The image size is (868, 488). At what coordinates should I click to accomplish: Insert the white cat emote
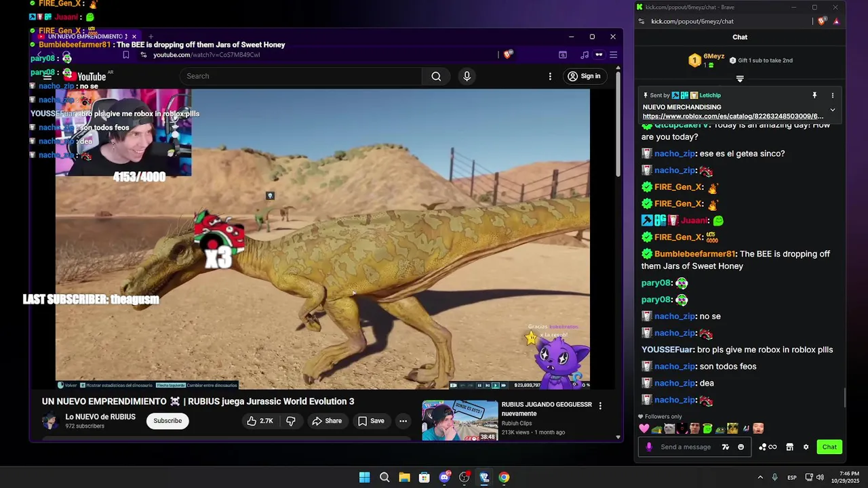click(669, 428)
